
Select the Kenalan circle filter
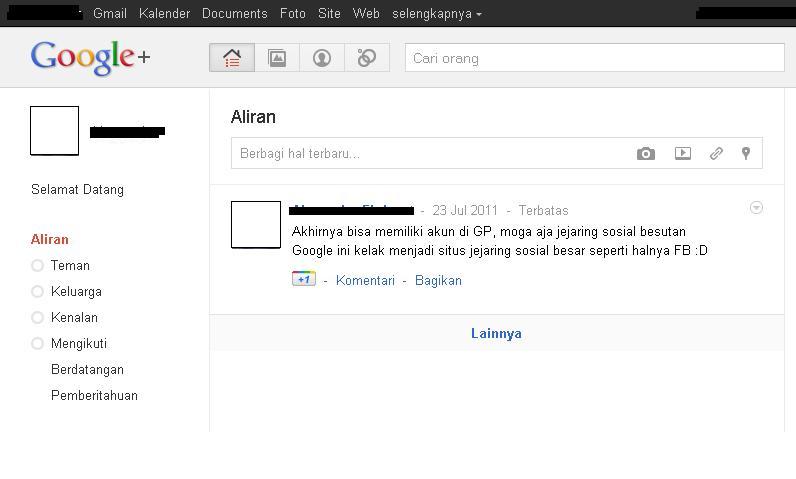pyautogui.click(x=64, y=317)
